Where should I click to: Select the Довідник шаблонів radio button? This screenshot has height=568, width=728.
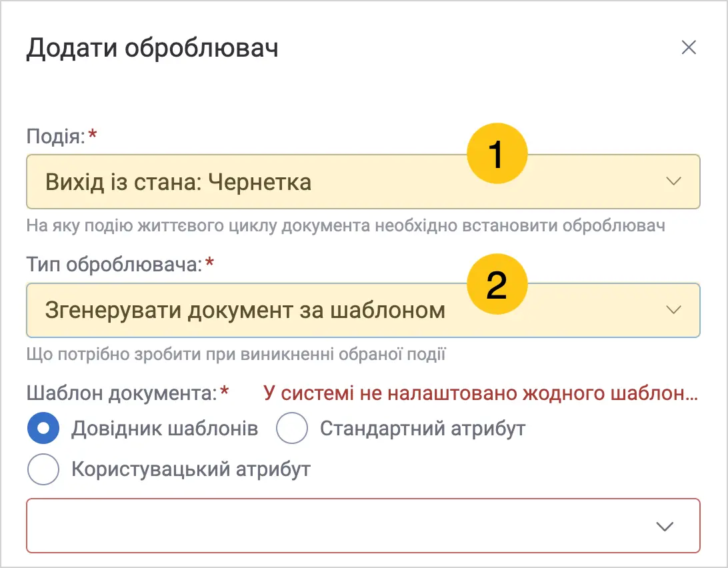[x=43, y=428]
